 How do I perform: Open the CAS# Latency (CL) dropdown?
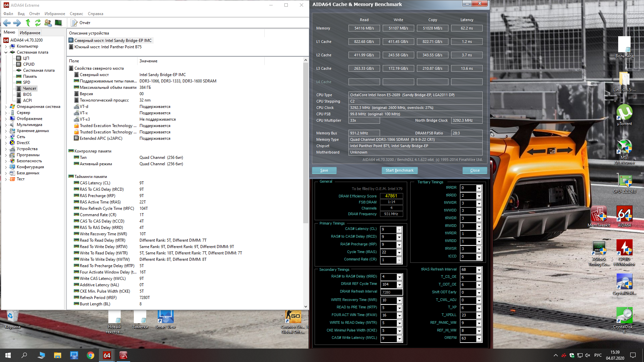(399, 230)
